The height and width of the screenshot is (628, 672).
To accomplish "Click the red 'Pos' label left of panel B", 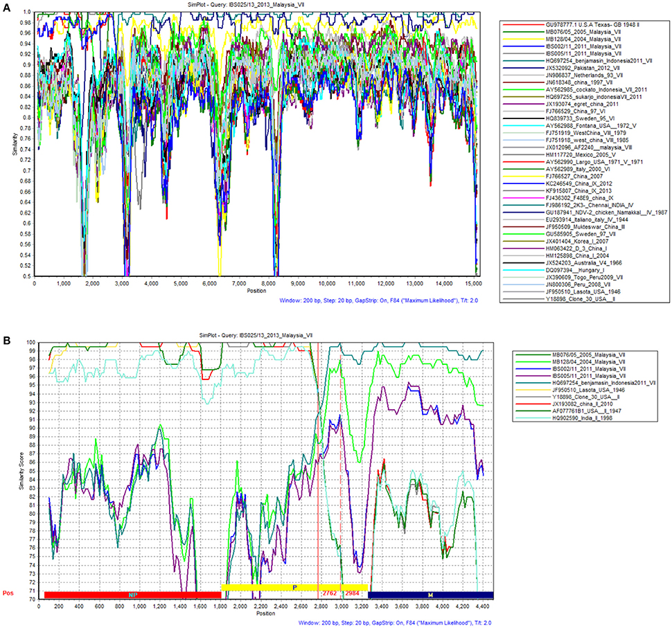I will pyautogui.click(x=8, y=593).
